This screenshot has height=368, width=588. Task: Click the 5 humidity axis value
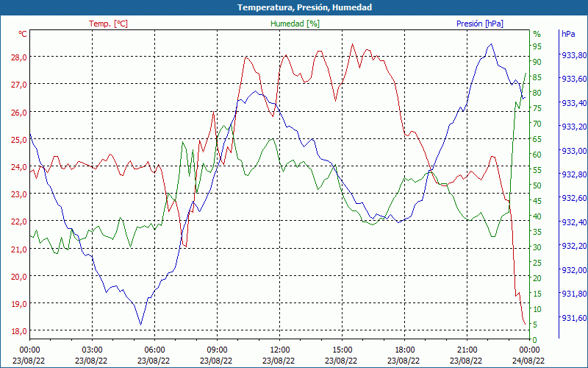coord(535,325)
